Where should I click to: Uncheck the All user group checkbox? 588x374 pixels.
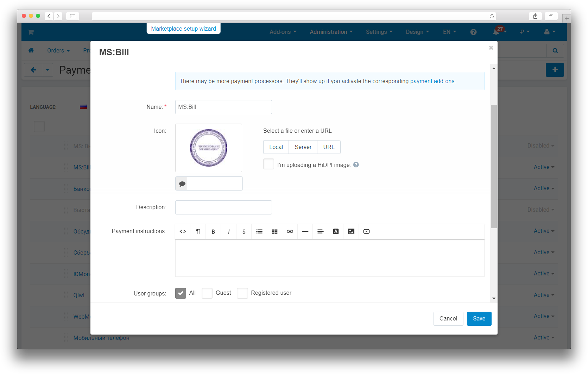pyautogui.click(x=181, y=293)
